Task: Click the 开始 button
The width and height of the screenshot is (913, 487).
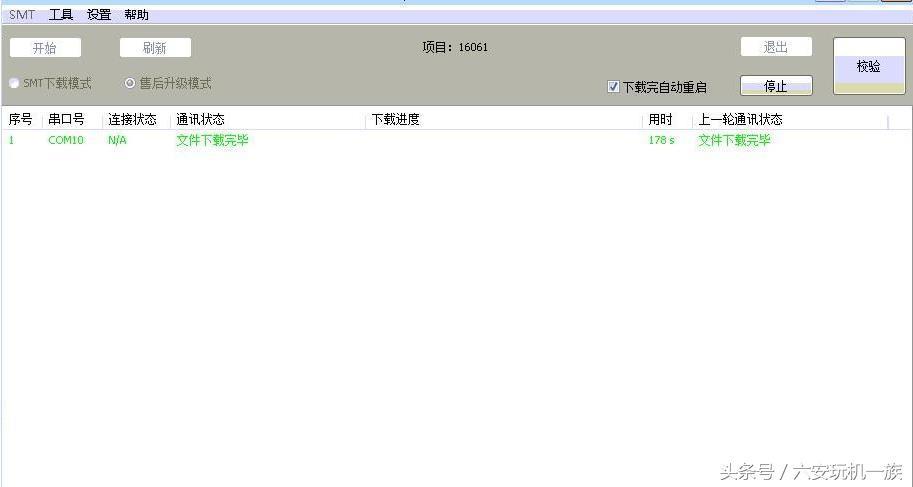Action: (x=45, y=48)
